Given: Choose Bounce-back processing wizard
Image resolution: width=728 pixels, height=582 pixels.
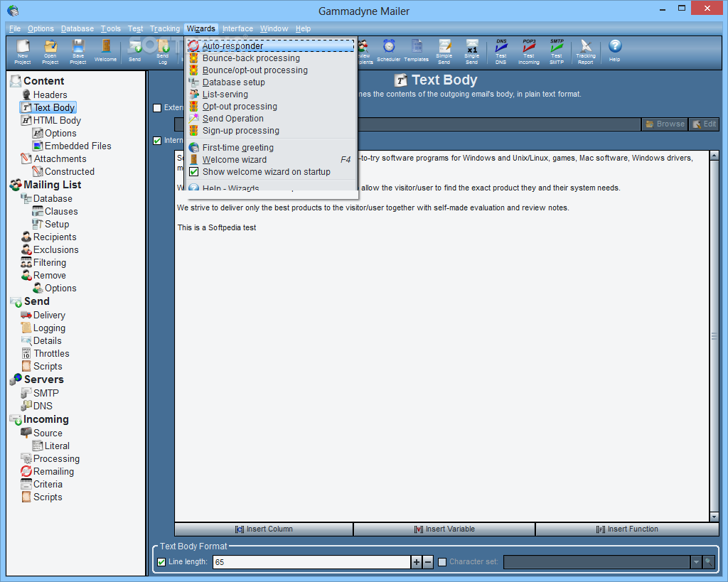Looking at the screenshot, I should coord(271,58).
